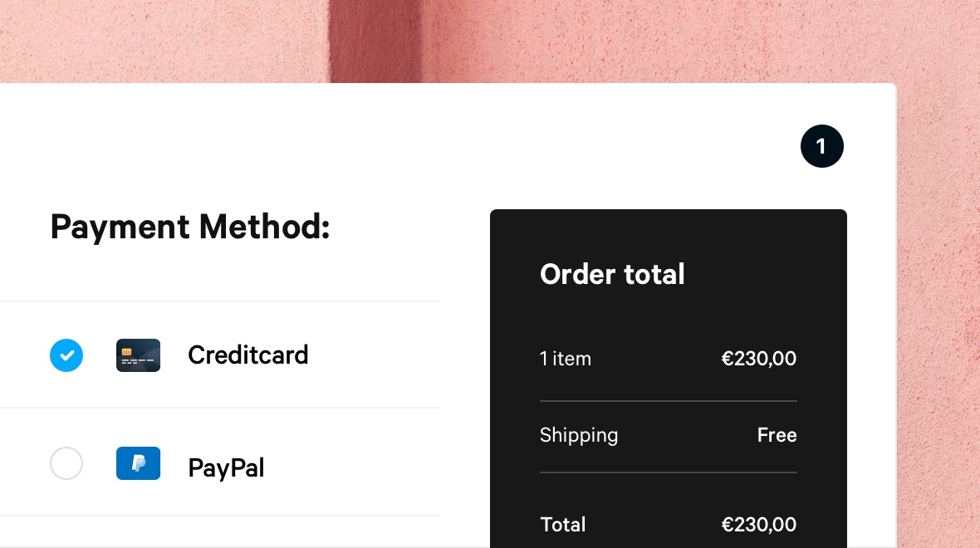Click empty space in Creditcard row

click(x=374, y=355)
